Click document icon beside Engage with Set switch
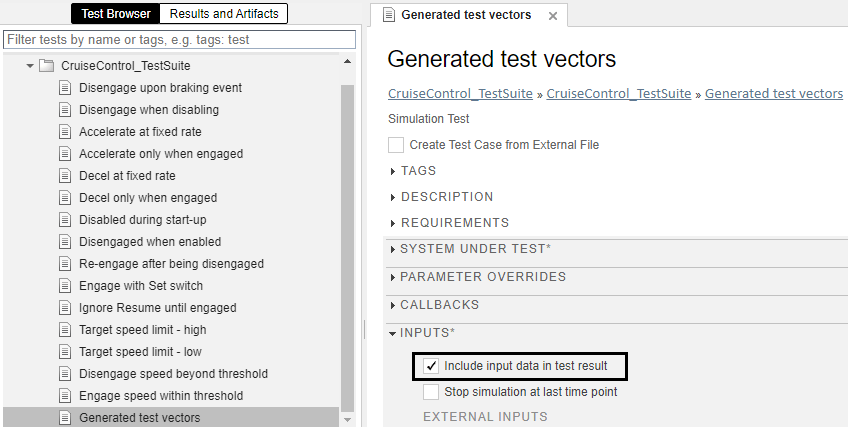This screenshot has width=848, height=427. coord(66,286)
